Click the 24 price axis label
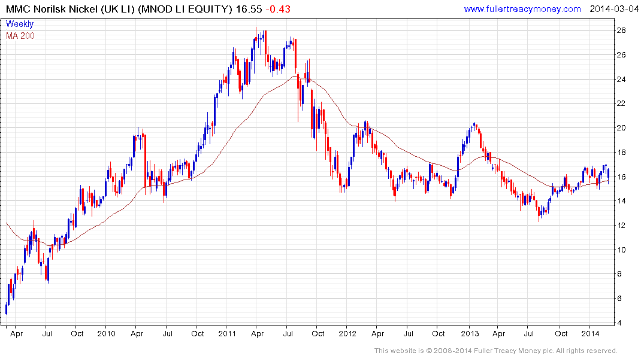The width and height of the screenshot is (644, 359). pyautogui.click(x=621, y=79)
